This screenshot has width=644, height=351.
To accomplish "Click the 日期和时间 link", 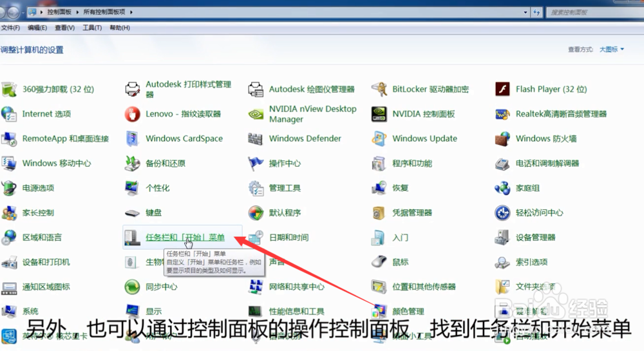I will [x=289, y=237].
